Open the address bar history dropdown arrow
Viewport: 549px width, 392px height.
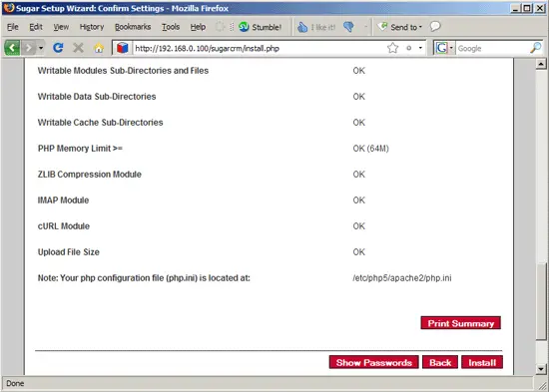point(420,48)
